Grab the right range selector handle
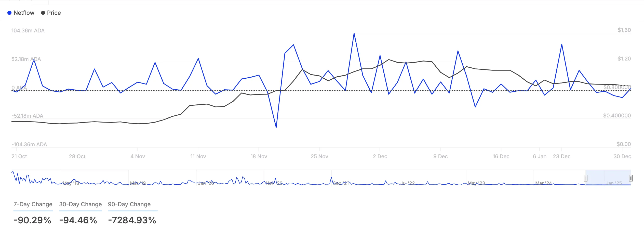Viewport: 644px width, 242px height. [x=631, y=178]
